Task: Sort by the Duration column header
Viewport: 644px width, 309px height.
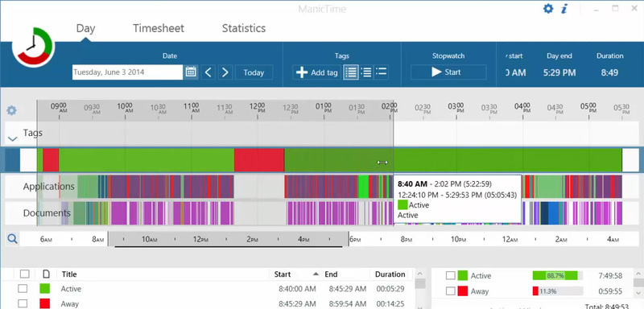Action: click(x=390, y=274)
